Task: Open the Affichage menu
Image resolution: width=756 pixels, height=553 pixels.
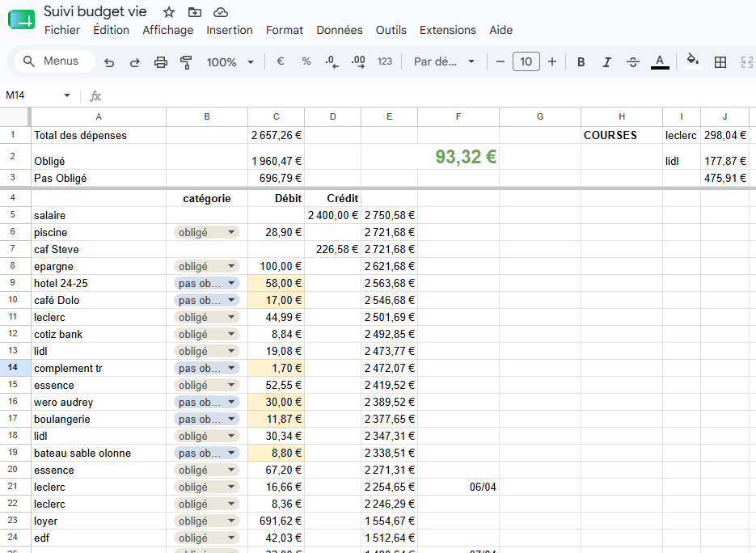Action: coord(168,30)
